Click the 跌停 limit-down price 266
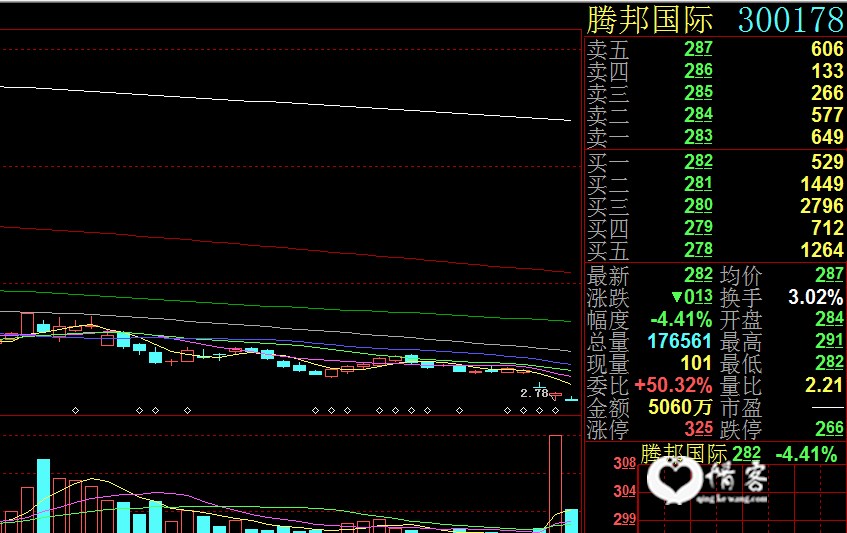 coord(829,429)
